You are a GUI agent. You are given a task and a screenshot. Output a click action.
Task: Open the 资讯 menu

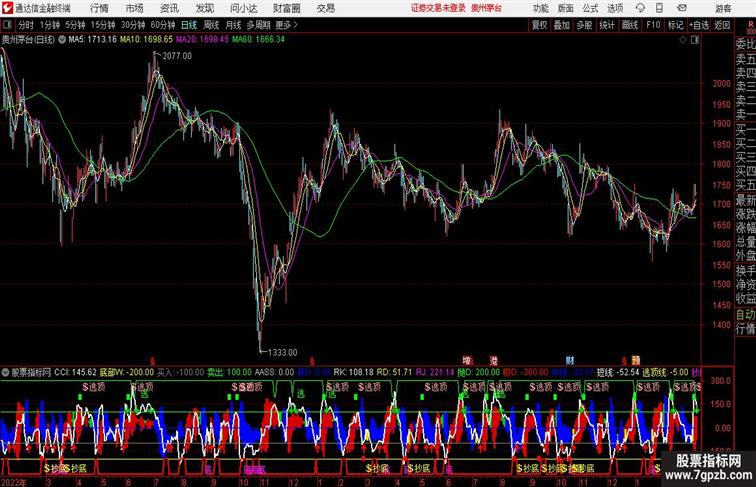169,8
